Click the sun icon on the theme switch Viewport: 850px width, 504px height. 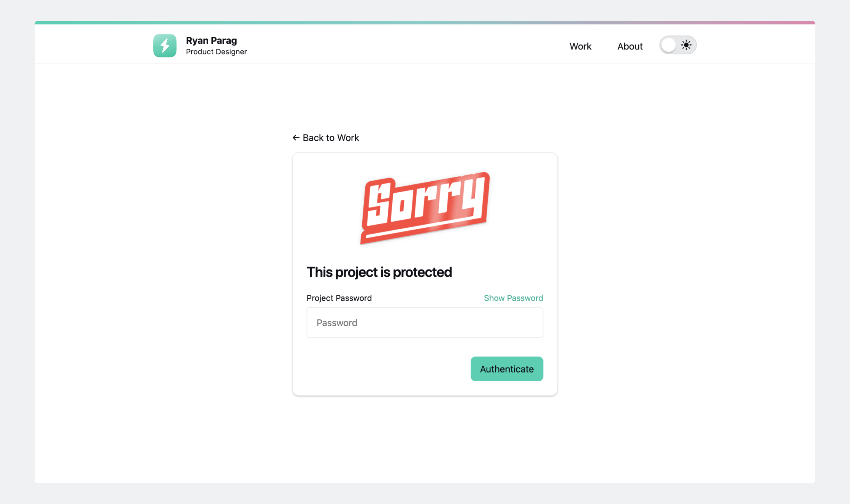pyautogui.click(x=687, y=45)
